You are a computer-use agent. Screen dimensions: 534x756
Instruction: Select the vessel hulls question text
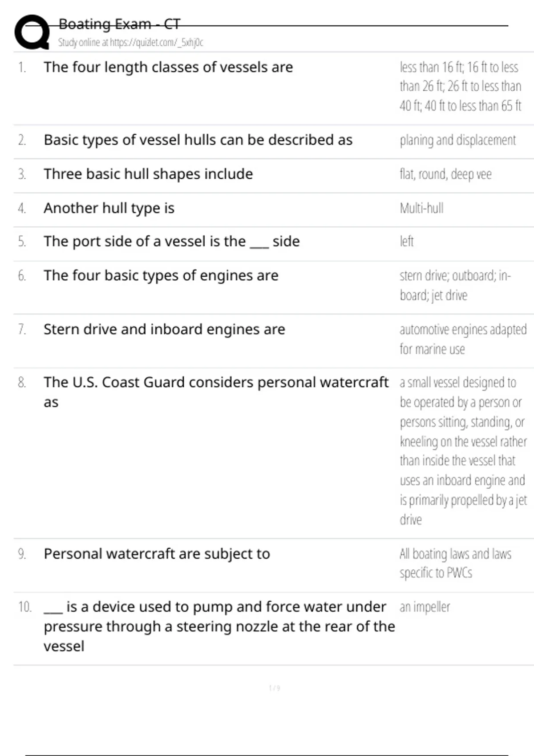pos(198,140)
